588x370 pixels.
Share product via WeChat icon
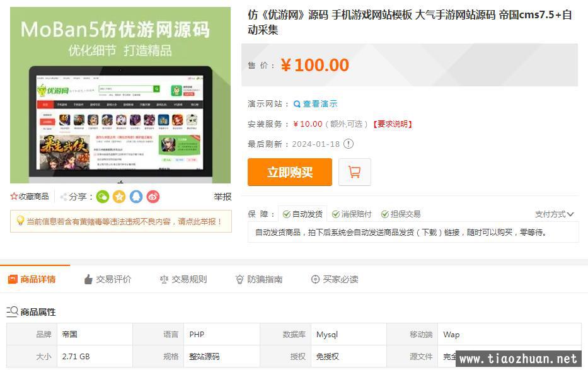[x=102, y=197]
